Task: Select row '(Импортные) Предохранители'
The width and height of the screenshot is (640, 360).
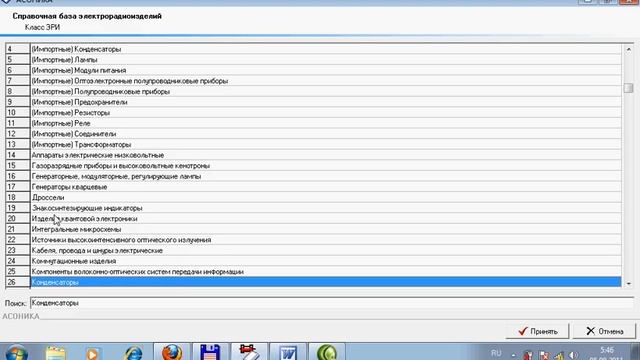Action: 326,102
